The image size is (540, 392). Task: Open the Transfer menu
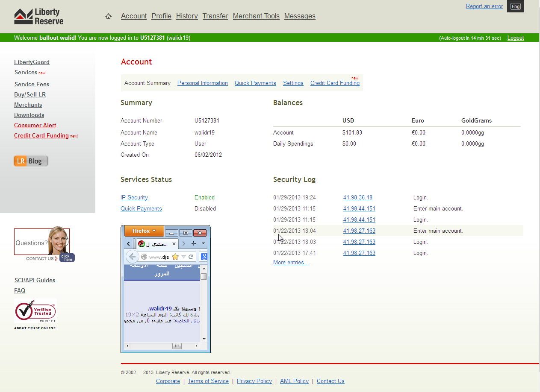pyautogui.click(x=215, y=16)
